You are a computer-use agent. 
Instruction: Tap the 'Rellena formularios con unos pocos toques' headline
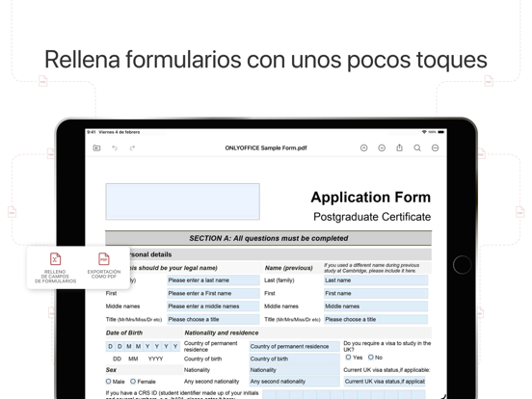pyautogui.click(x=266, y=60)
